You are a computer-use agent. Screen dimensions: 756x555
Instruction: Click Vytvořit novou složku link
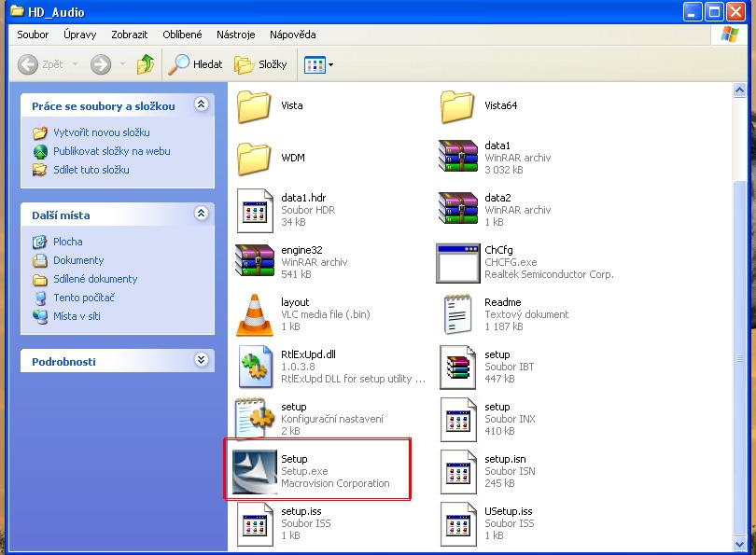101,132
